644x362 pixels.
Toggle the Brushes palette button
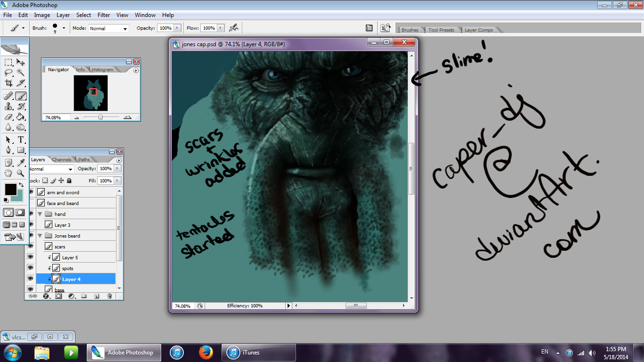click(369, 28)
